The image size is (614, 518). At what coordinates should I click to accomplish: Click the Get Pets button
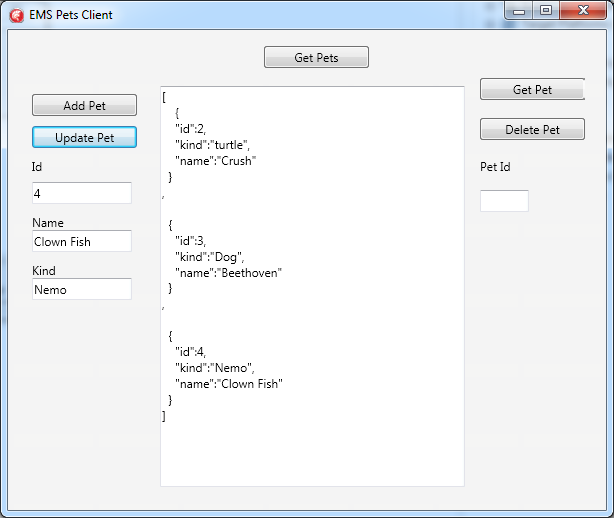(x=316, y=57)
